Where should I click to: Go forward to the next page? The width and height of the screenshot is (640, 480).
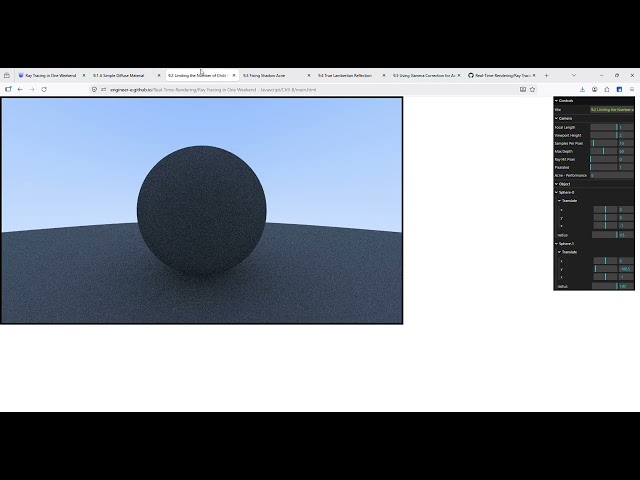[x=32, y=89]
